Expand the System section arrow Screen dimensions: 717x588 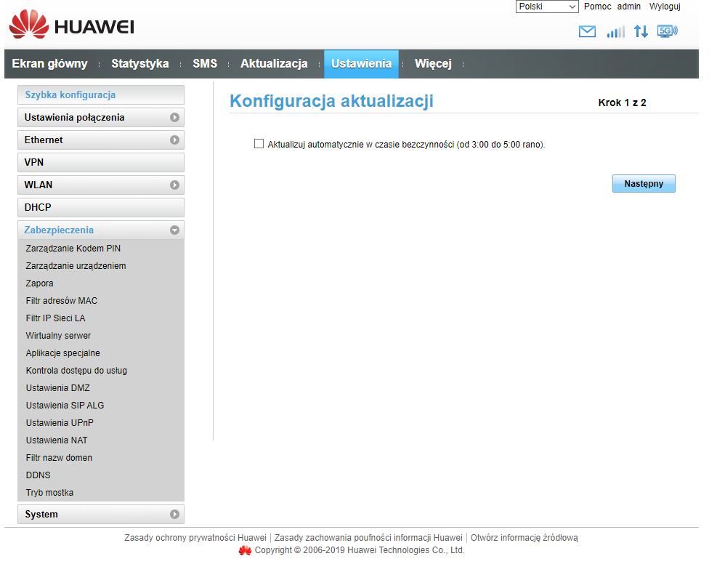(x=174, y=514)
